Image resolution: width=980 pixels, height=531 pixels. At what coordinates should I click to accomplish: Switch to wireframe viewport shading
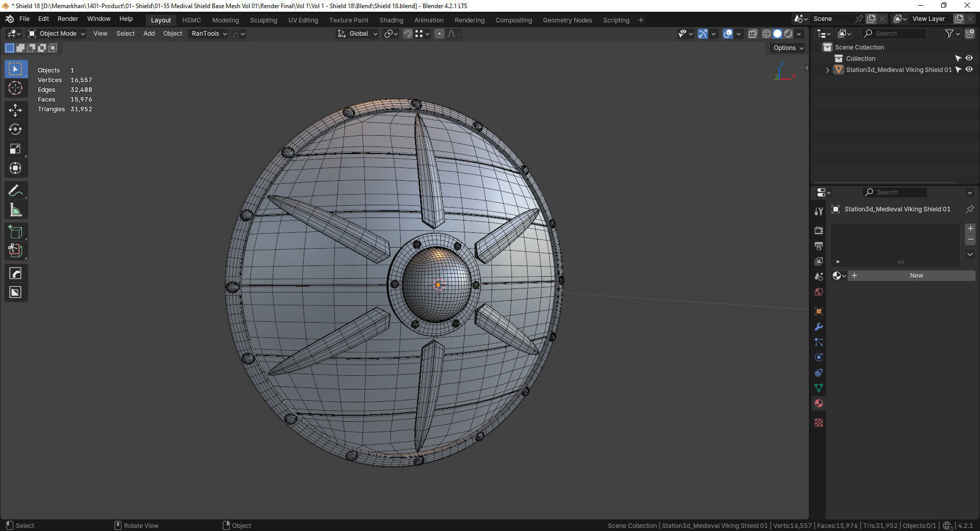click(x=766, y=34)
